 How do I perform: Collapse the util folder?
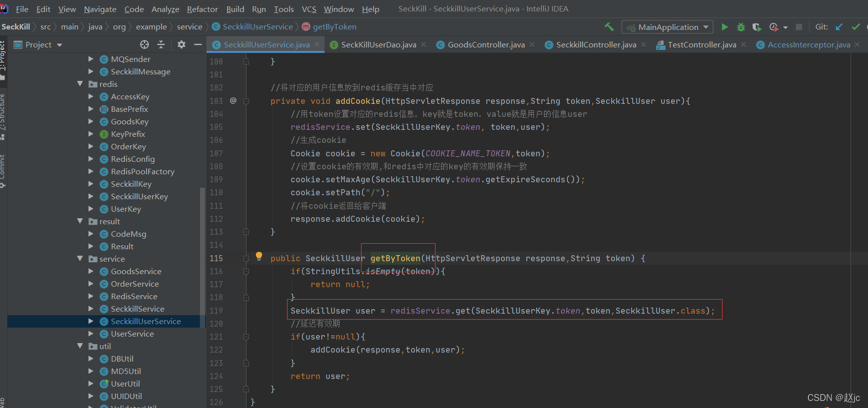click(80, 346)
